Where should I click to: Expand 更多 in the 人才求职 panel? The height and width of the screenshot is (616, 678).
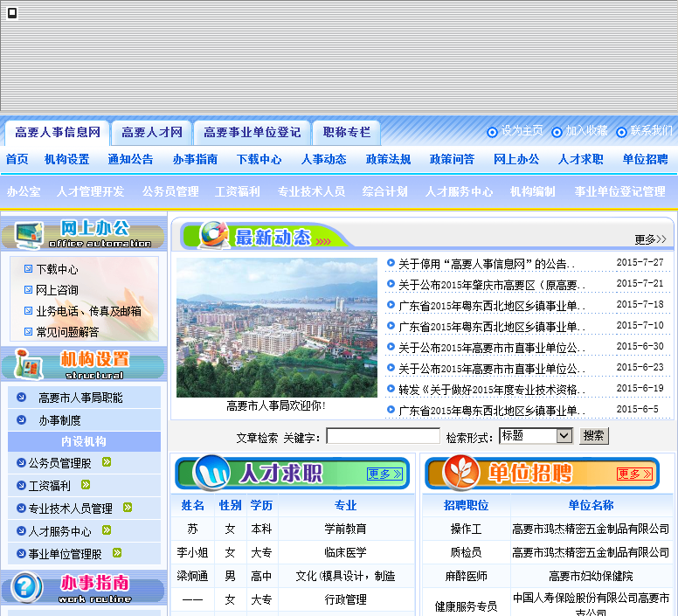tap(384, 474)
